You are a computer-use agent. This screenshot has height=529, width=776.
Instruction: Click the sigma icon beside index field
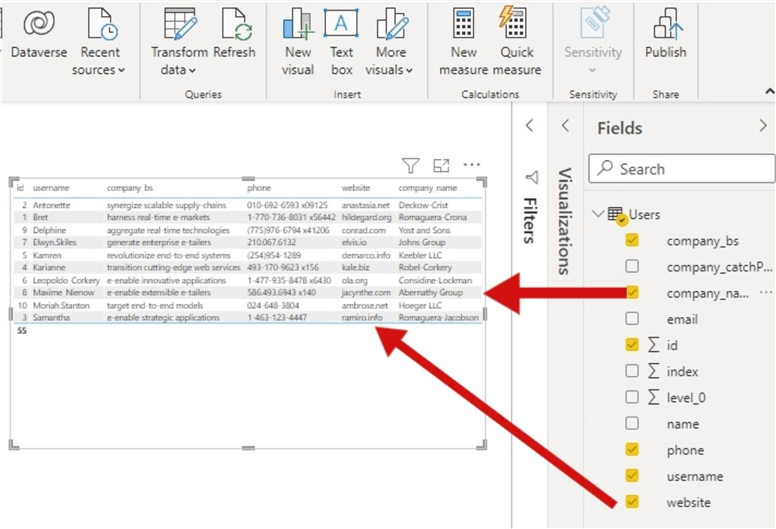[654, 371]
